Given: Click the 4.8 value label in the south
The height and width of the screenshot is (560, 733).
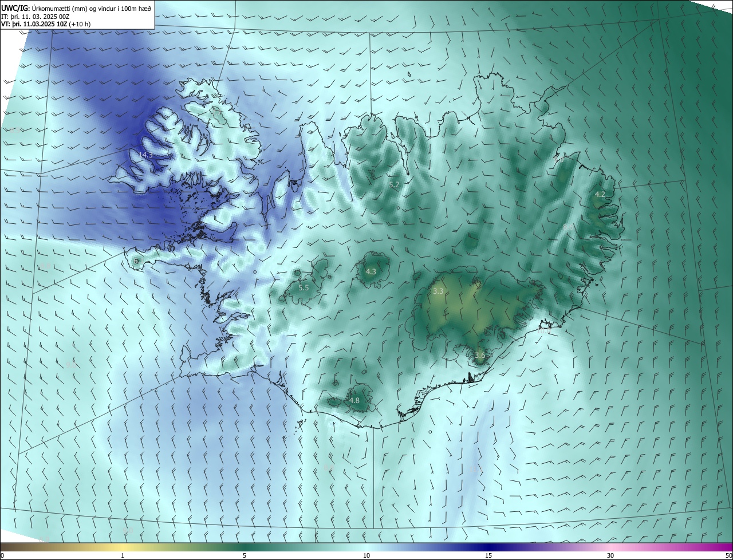Looking at the screenshot, I should 354,401.
